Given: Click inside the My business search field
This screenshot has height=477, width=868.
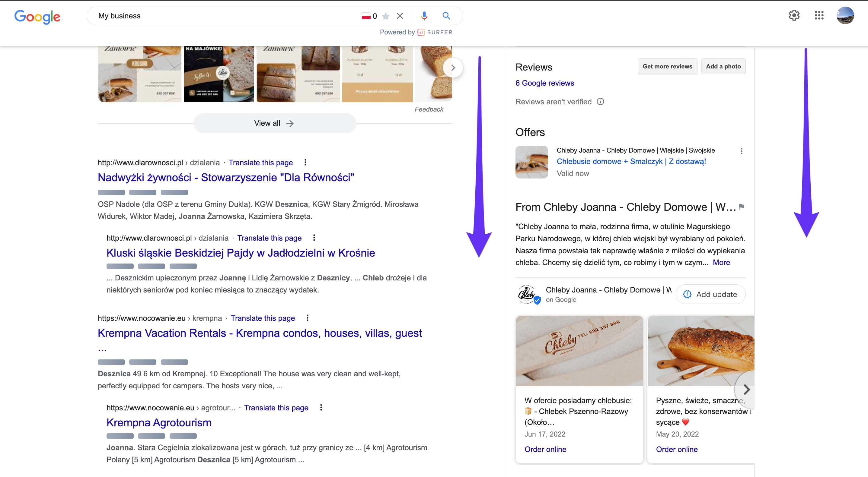Looking at the screenshot, I should [222, 16].
